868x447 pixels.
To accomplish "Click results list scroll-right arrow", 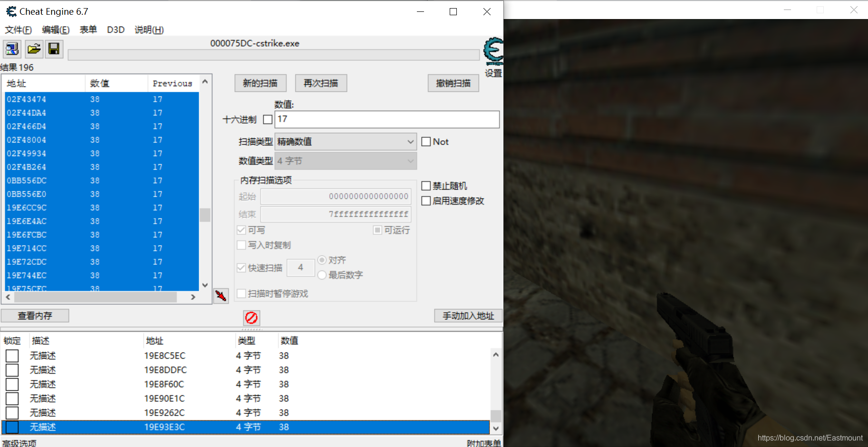I will (193, 297).
